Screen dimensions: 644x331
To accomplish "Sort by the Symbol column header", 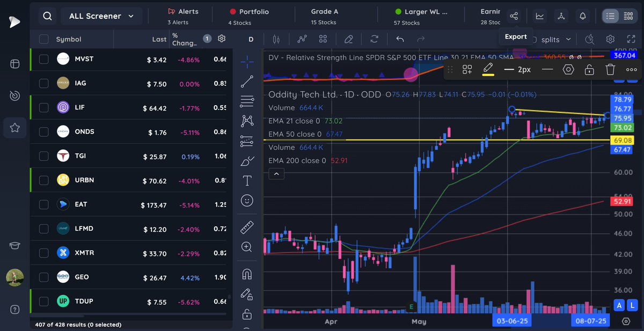I will click(x=69, y=39).
